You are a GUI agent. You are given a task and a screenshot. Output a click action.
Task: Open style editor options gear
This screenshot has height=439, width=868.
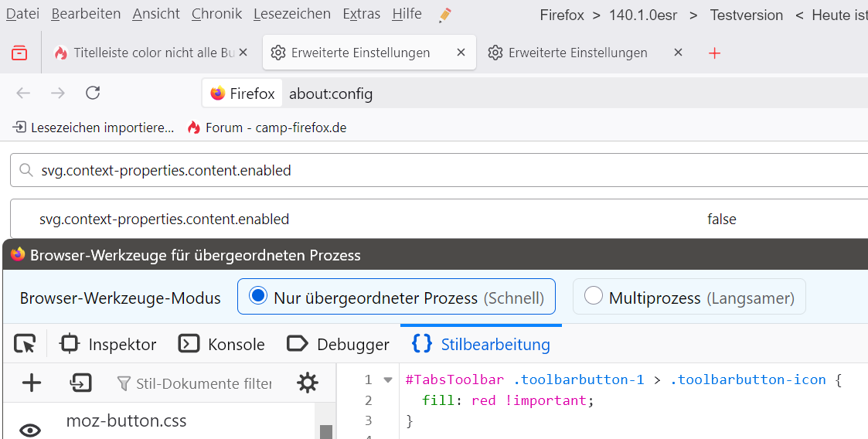[x=307, y=383]
